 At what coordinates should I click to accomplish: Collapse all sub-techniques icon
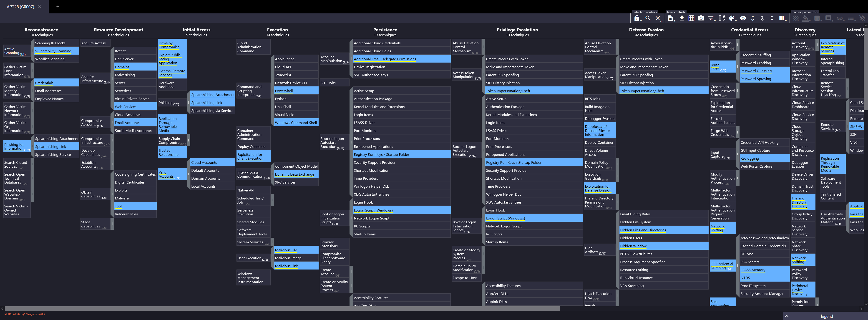[772, 18]
